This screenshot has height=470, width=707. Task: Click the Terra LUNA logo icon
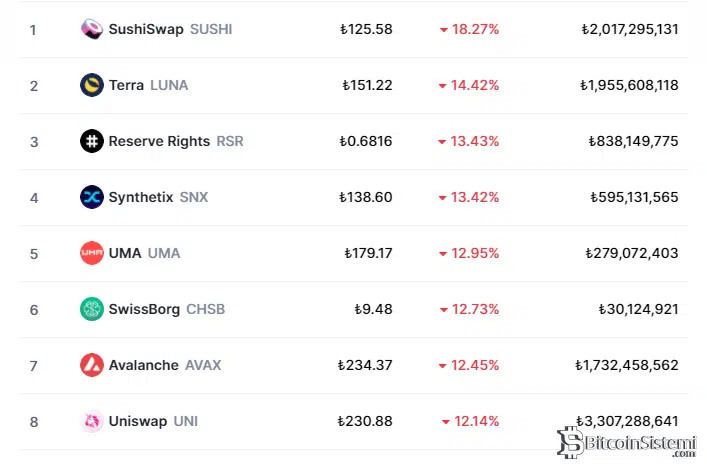[92, 85]
